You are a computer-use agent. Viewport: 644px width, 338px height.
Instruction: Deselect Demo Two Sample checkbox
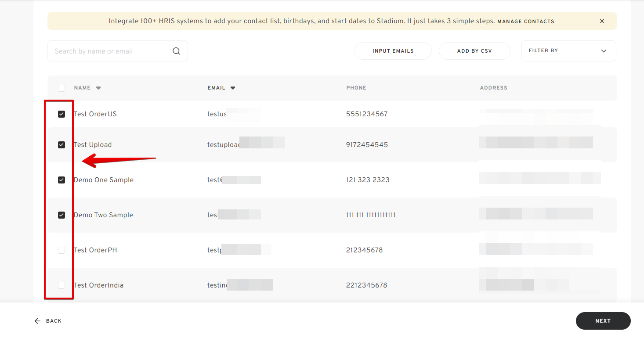coord(62,215)
